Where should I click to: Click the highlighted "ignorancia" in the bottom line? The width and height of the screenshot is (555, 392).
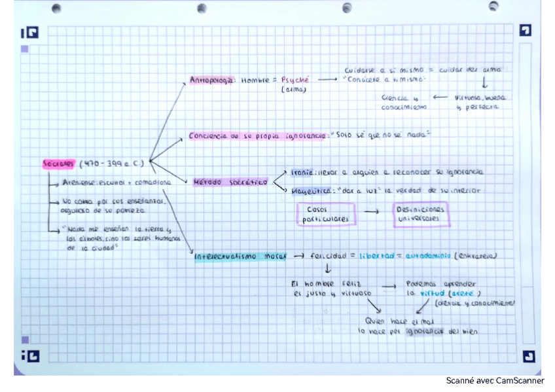pos(424,332)
